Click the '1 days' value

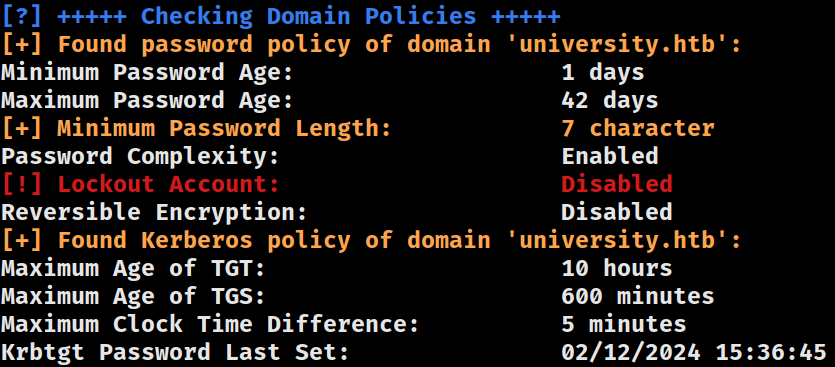(603, 72)
